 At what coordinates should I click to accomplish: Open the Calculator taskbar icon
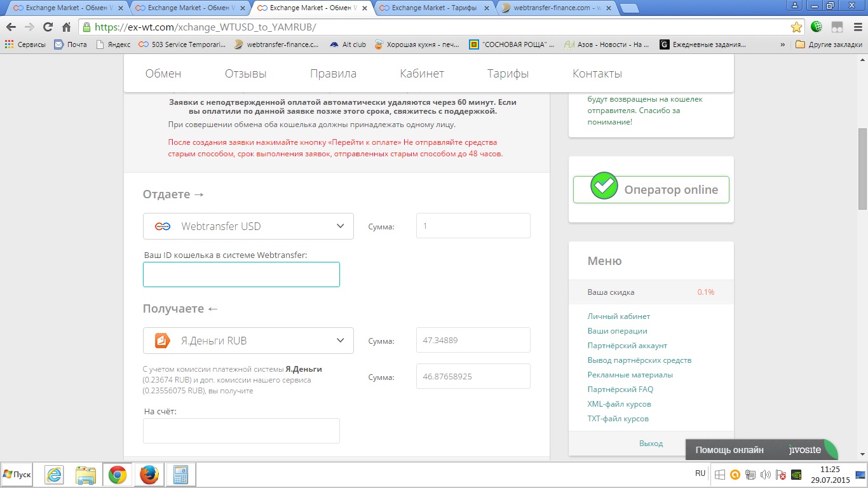tap(180, 475)
